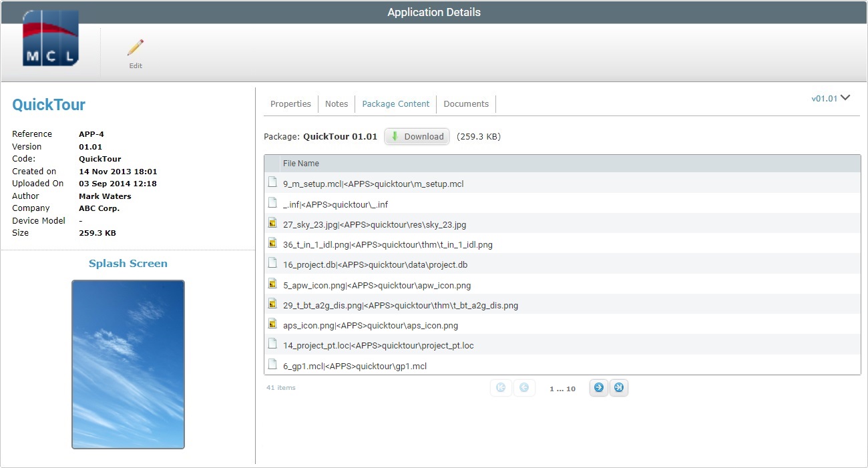Click the image icon beside 5_apw_icon.png
The height and width of the screenshot is (468, 868).
coord(272,283)
